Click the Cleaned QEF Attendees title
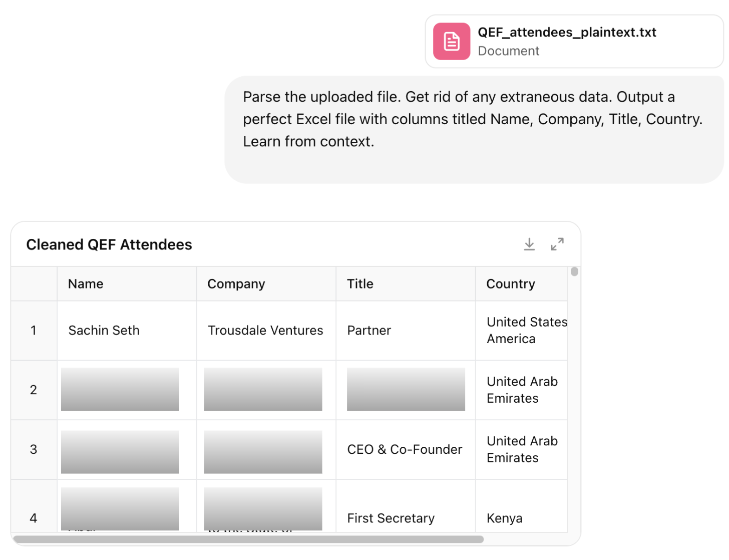This screenshot has height=560, width=729. [109, 244]
